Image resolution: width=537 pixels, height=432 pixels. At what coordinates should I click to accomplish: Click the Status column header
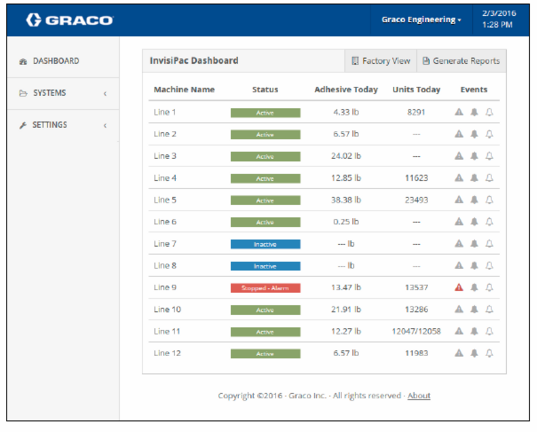click(x=265, y=89)
